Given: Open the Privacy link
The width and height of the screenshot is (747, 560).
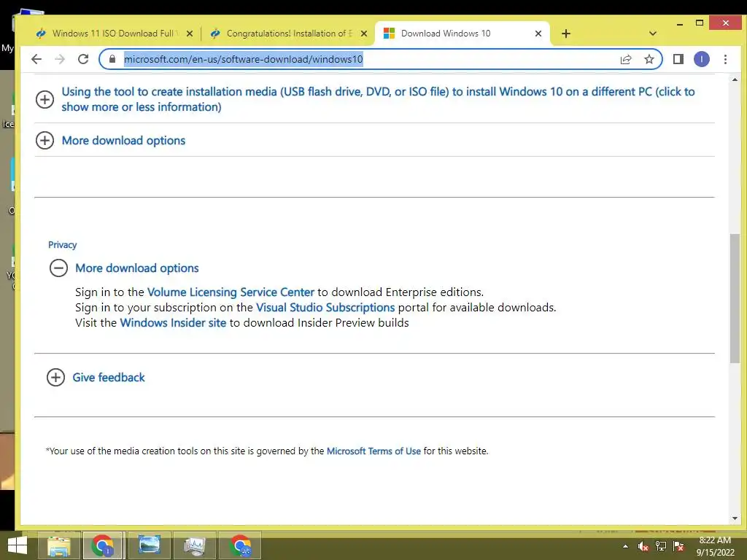Looking at the screenshot, I should tap(63, 245).
